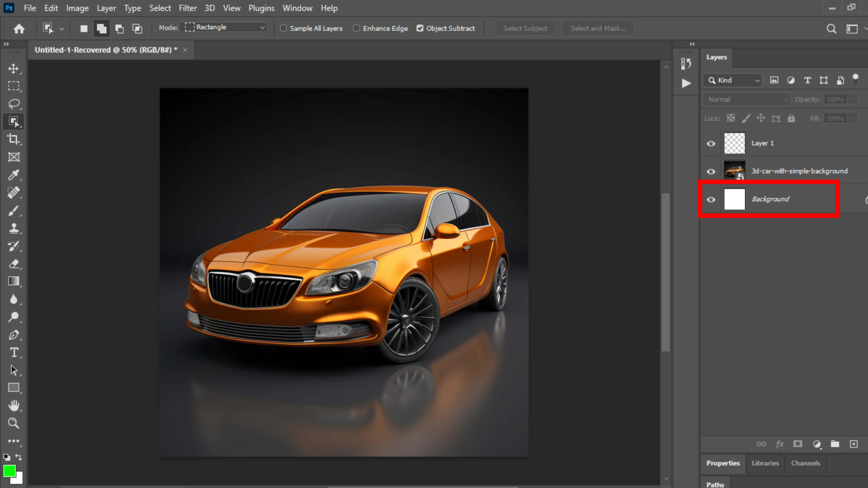Image resolution: width=868 pixels, height=488 pixels.
Task: Reset default foreground and background colors
Action: [7, 457]
